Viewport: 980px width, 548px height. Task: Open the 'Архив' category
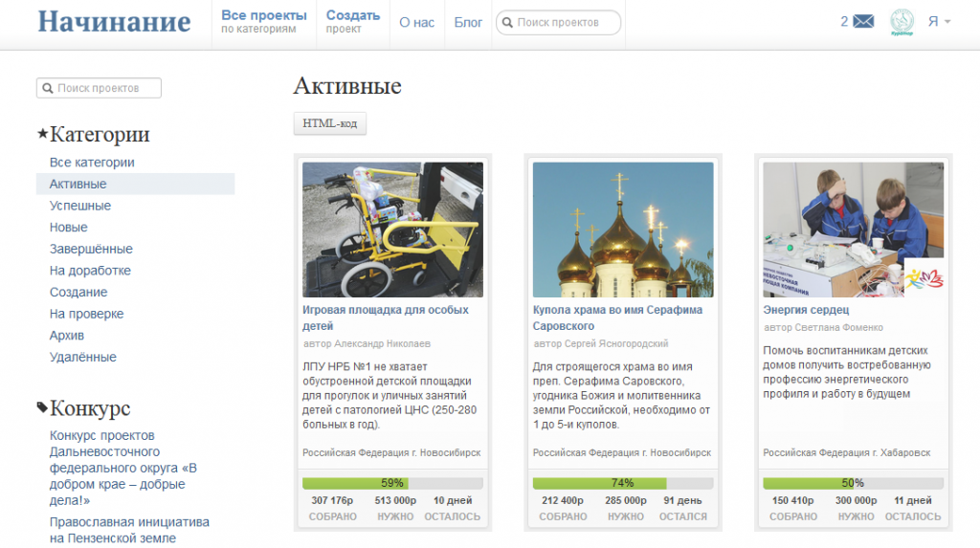[x=67, y=336]
